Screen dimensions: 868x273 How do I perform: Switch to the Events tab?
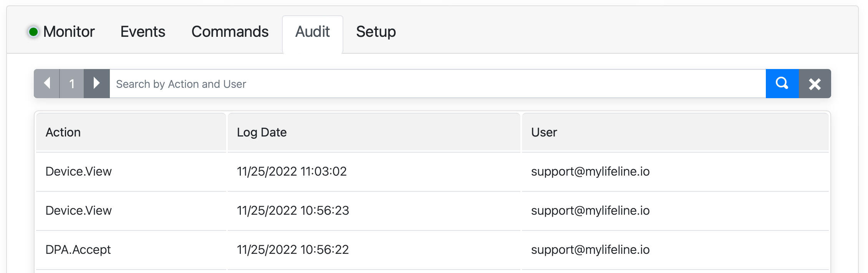(142, 32)
